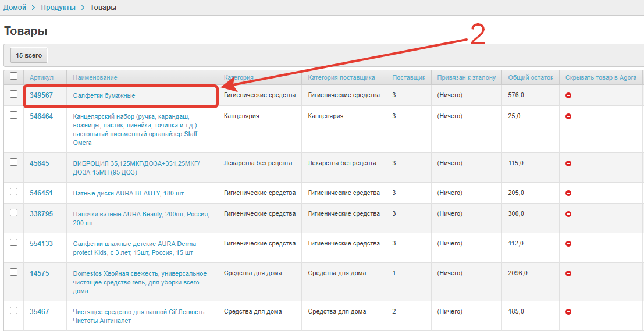Sort by Поставщик column header
Screen dimensions: 644x331
click(408, 77)
